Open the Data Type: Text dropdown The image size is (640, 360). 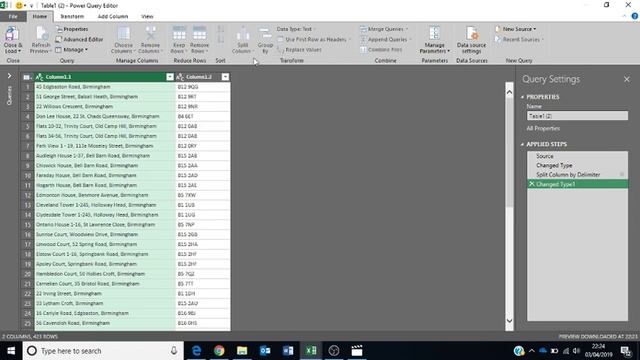click(296, 29)
